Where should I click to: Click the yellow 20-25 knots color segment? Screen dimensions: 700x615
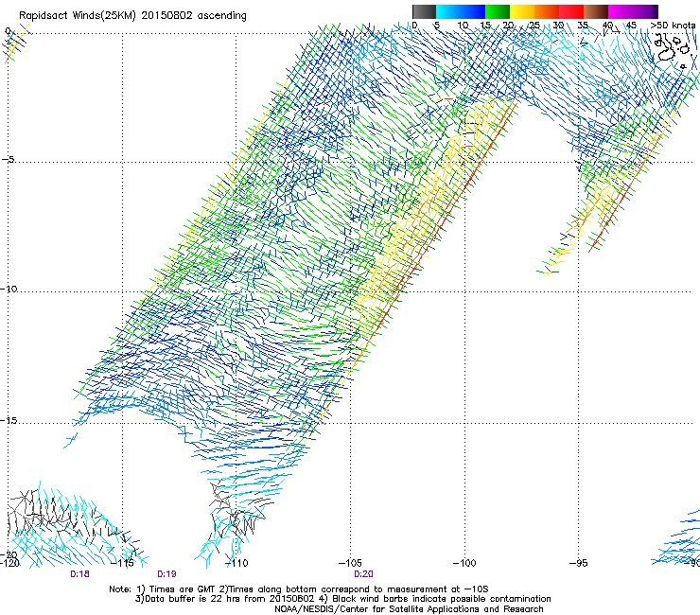tap(522, 11)
